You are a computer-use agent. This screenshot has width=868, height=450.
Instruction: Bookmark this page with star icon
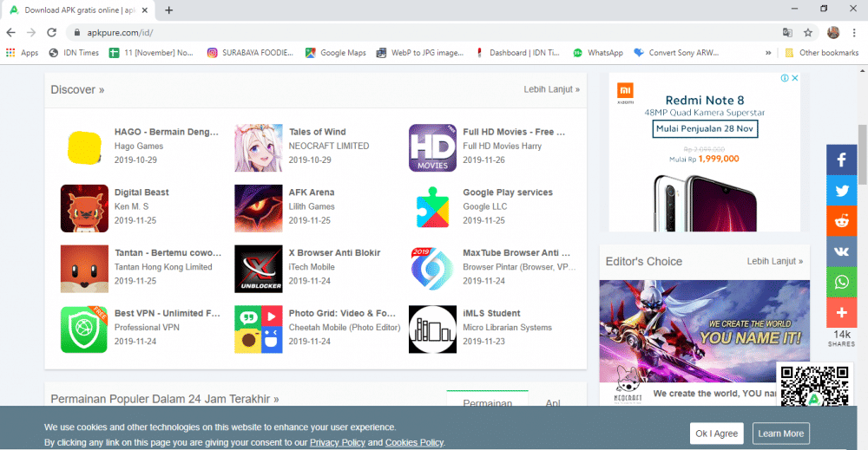click(808, 32)
